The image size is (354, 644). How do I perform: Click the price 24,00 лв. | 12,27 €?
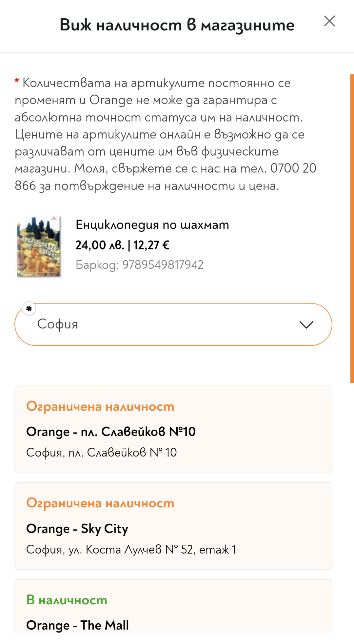122,245
